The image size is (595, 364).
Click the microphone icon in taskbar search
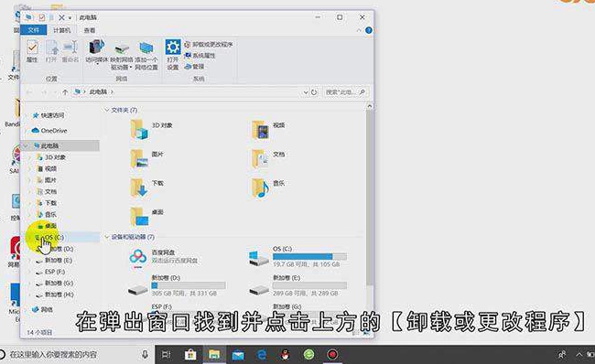[145, 355]
